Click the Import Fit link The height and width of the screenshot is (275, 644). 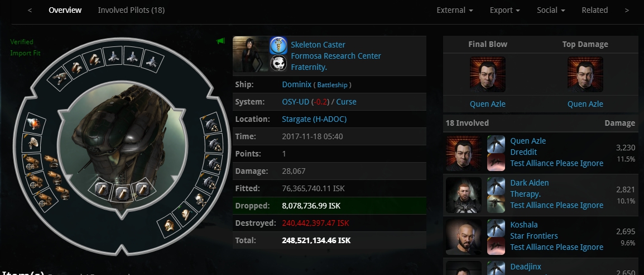(x=26, y=53)
